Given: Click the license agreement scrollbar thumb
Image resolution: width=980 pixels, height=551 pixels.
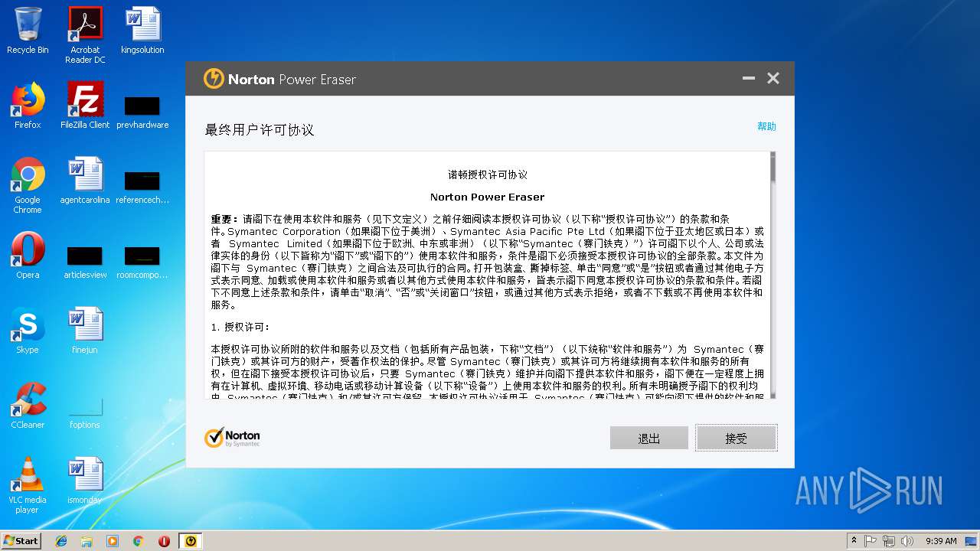Looking at the screenshot, I should pos(773,167).
